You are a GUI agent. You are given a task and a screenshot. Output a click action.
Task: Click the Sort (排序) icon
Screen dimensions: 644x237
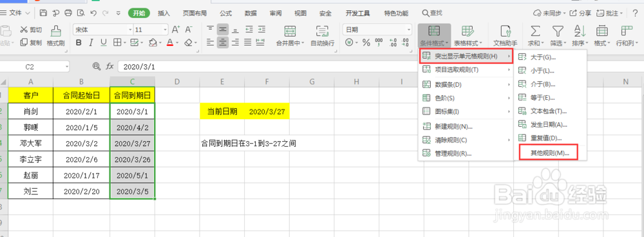coord(580,35)
